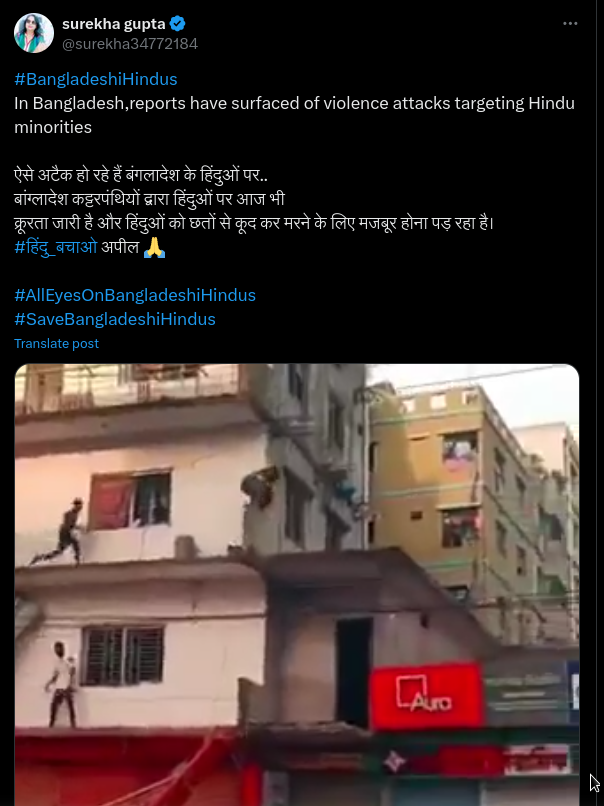604x806 pixels.
Task: Click the red Auro sign in the video
Action: pyautogui.click(x=426, y=696)
